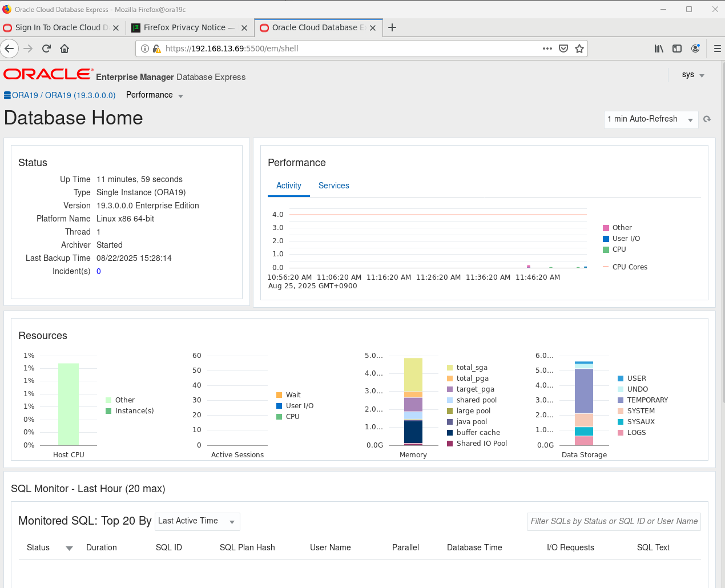The image size is (725, 588).
Task: Close the Sign In To Oracle Cloud tab
Action: [x=116, y=27]
